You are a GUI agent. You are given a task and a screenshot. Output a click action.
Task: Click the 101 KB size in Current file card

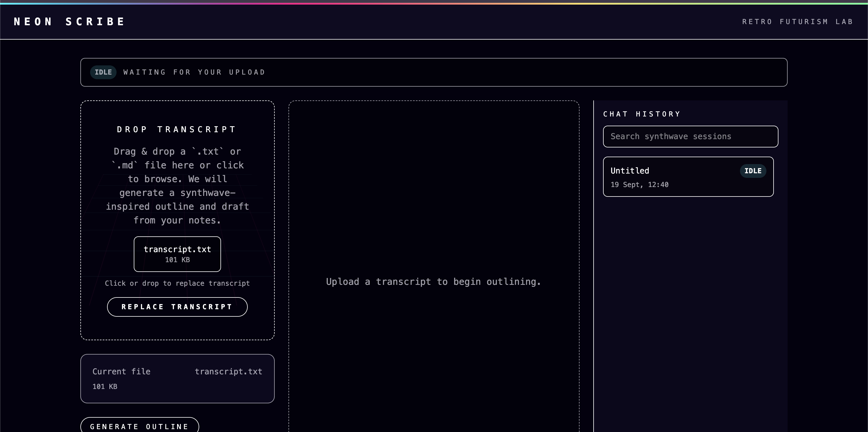point(105,387)
